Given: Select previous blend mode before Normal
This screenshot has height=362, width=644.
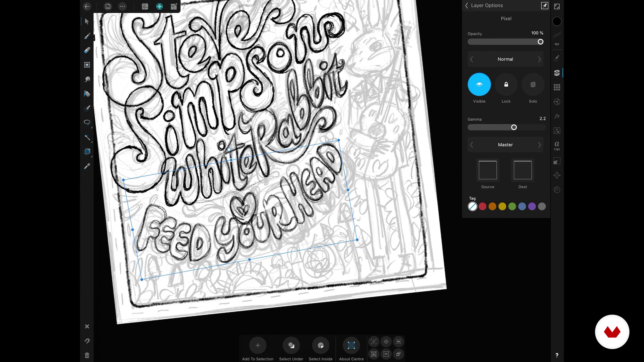Looking at the screenshot, I should pos(471,59).
